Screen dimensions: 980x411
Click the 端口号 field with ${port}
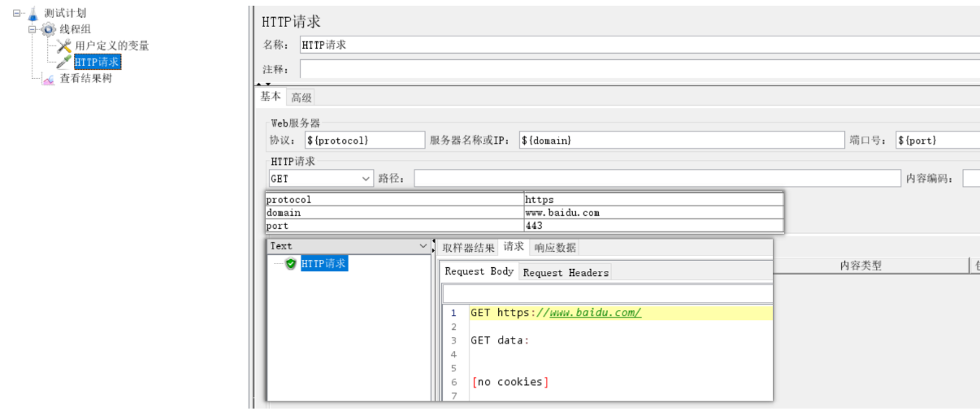click(x=938, y=141)
